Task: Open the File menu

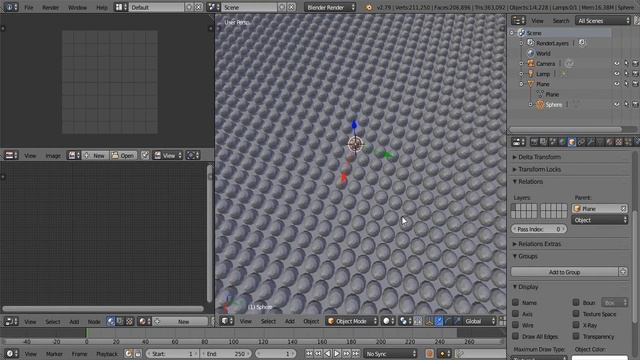Action: 29,7
